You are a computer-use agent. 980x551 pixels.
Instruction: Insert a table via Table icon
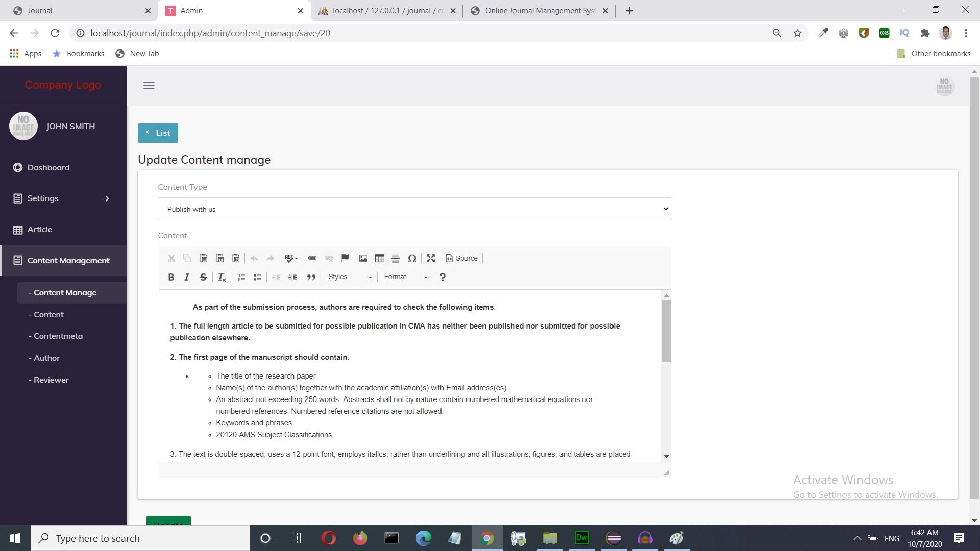tap(380, 258)
